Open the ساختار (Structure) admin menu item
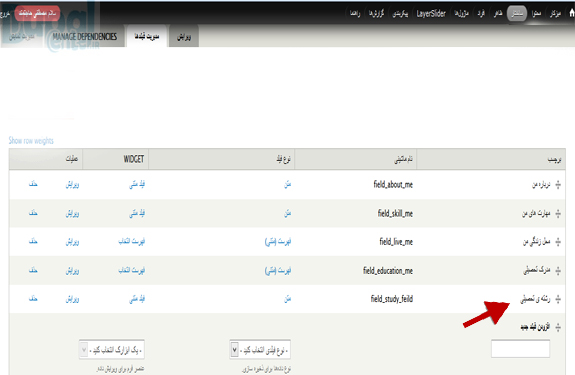The height and width of the screenshot is (375, 575). tap(517, 14)
